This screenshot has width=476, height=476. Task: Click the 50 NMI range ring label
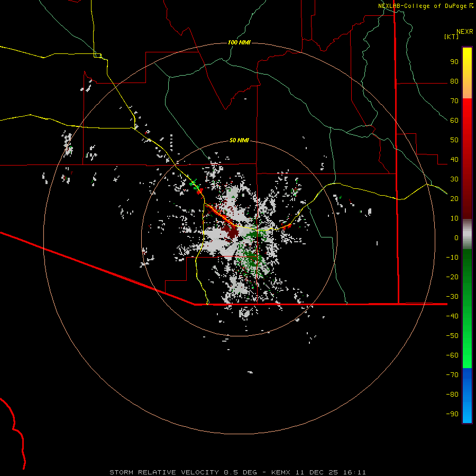point(239,140)
